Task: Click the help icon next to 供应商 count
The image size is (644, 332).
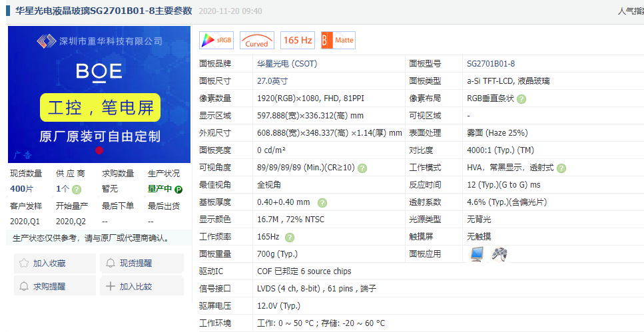Action: pyautogui.click(x=77, y=190)
